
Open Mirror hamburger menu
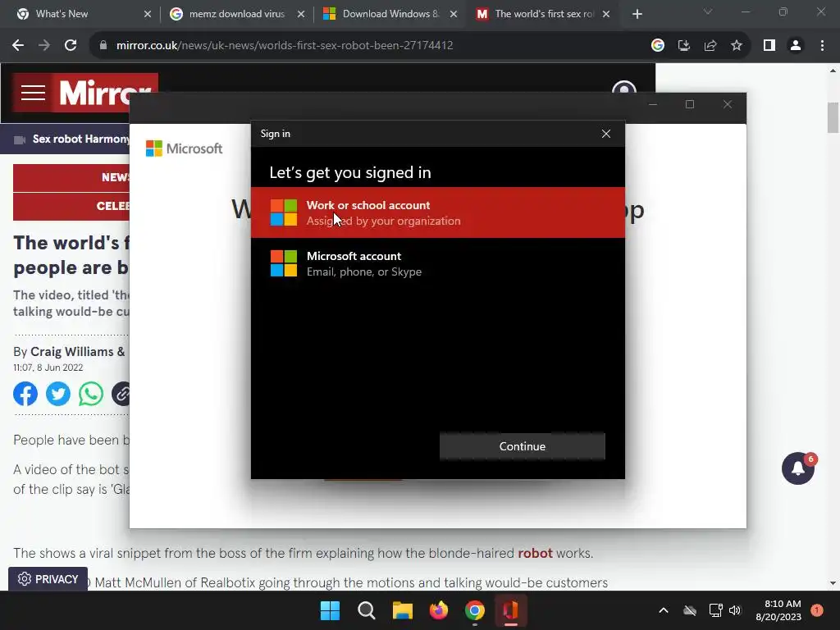pos(33,93)
